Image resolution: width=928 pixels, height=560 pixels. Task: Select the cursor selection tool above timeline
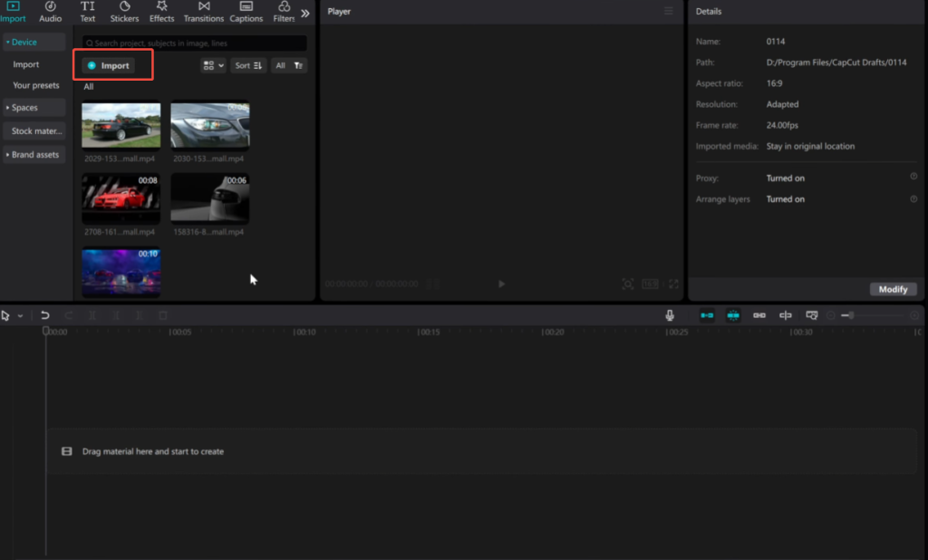pyautogui.click(x=7, y=314)
